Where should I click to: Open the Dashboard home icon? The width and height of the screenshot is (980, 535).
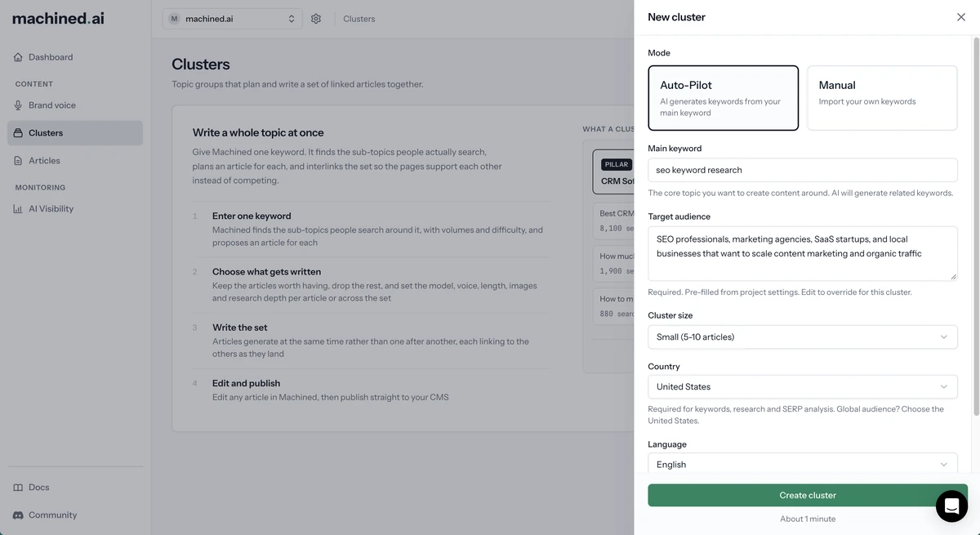click(18, 57)
